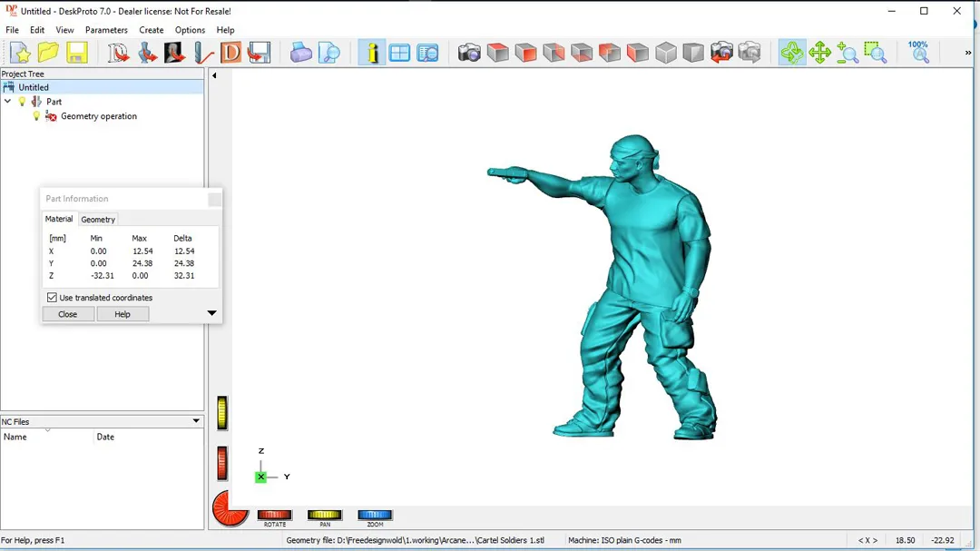Click the New Project star icon
This screenshot has width=980, height=551.
pos(20,53)
